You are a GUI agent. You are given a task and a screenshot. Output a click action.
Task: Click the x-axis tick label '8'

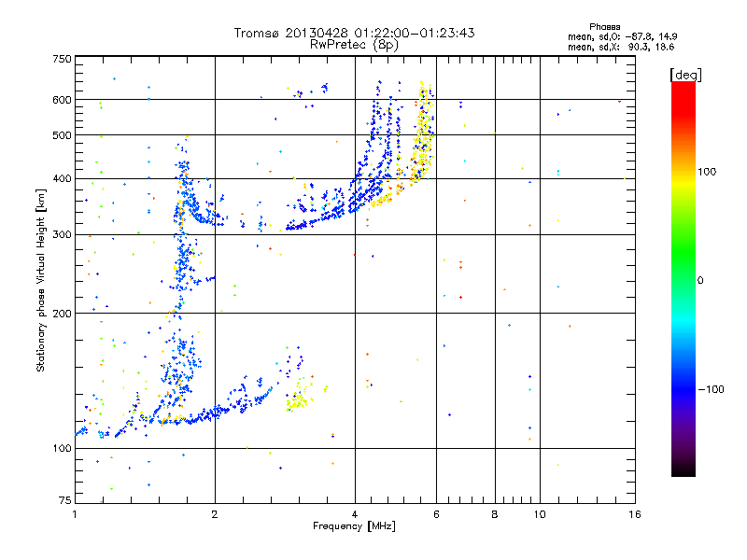(495, 514)
